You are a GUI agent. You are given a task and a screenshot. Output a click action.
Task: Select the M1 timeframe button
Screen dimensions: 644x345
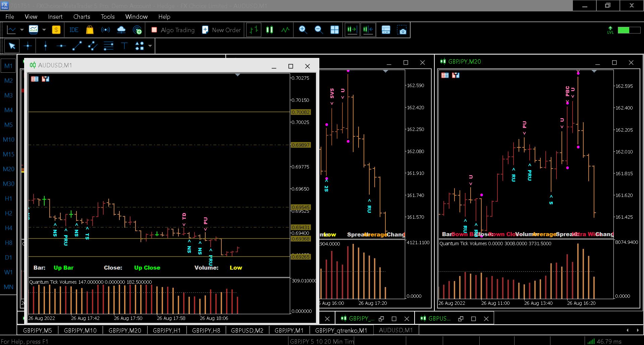point(8,66)
